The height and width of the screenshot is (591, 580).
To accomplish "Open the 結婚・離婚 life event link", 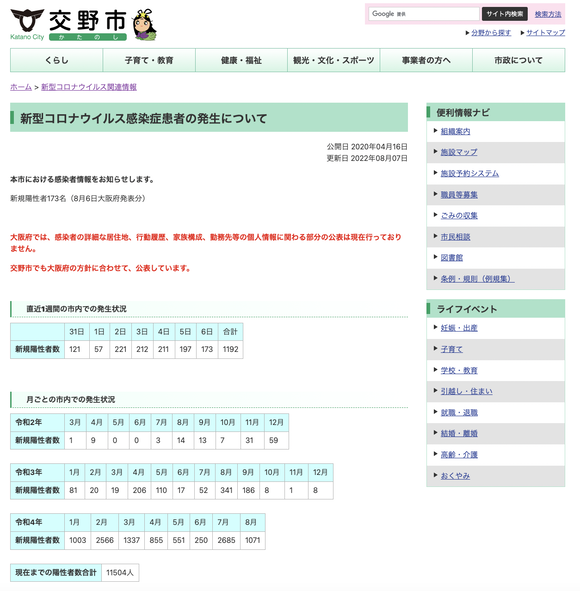I will tap(459, 433).
